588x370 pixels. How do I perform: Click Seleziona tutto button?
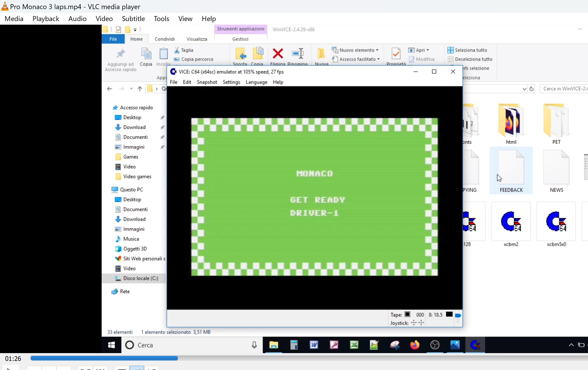[467, 50]
